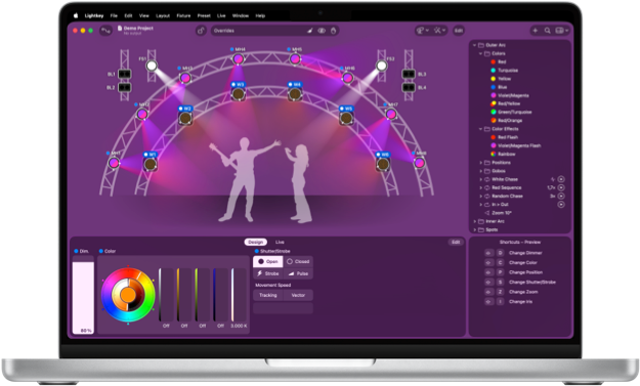Click the plus add button in toolbar
Screen dimensions: 640x386
535,31
